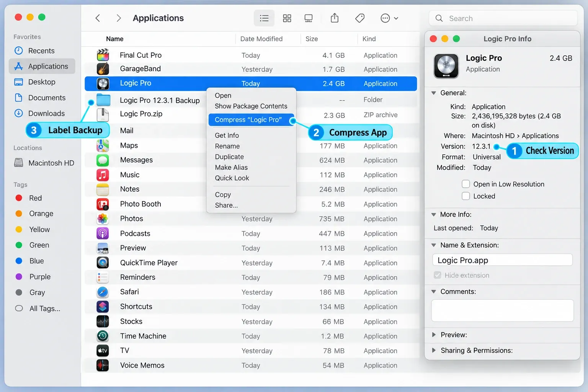
Task: Switch to gallery view in toolbar
Action: click(x=309, y=18)
